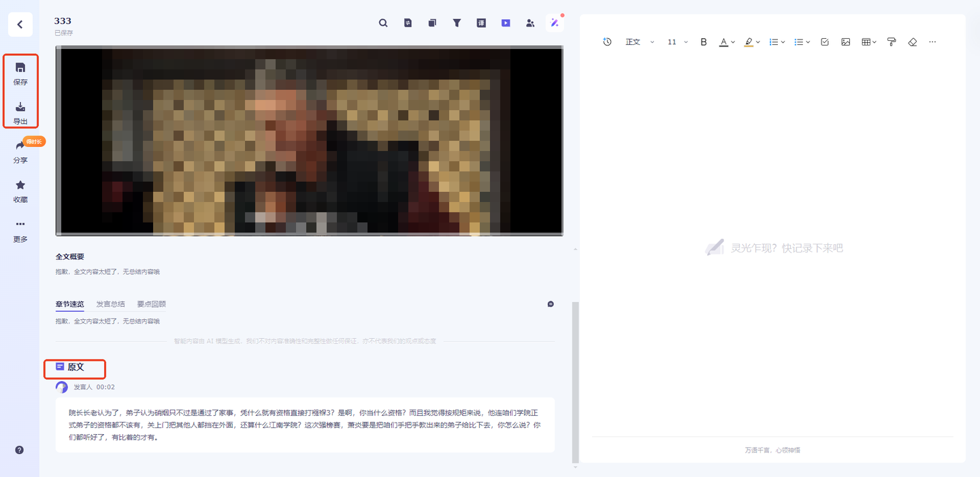
Task: Click the video playback icon in toolbar
Action: click(x=506, y=23)
